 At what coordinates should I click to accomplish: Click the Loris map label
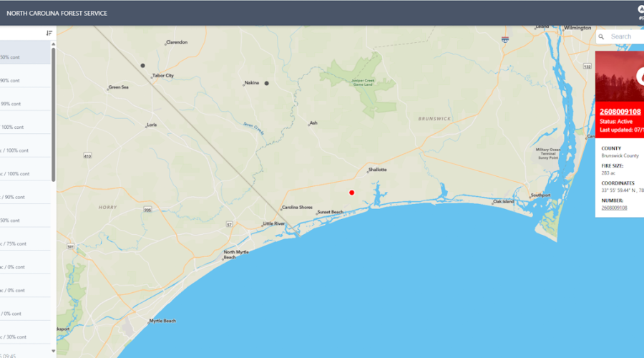point(152,125)
